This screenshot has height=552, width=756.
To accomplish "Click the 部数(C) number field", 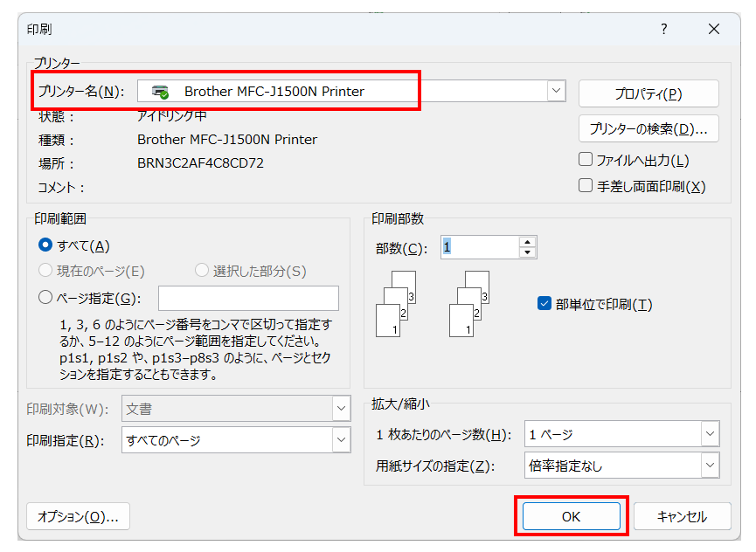I will coord(480,247).
